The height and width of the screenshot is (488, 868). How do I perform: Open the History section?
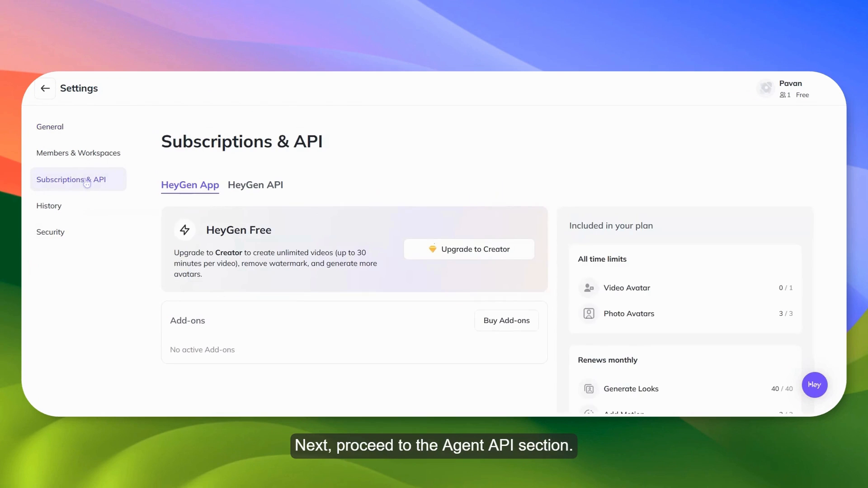point(49,206)
